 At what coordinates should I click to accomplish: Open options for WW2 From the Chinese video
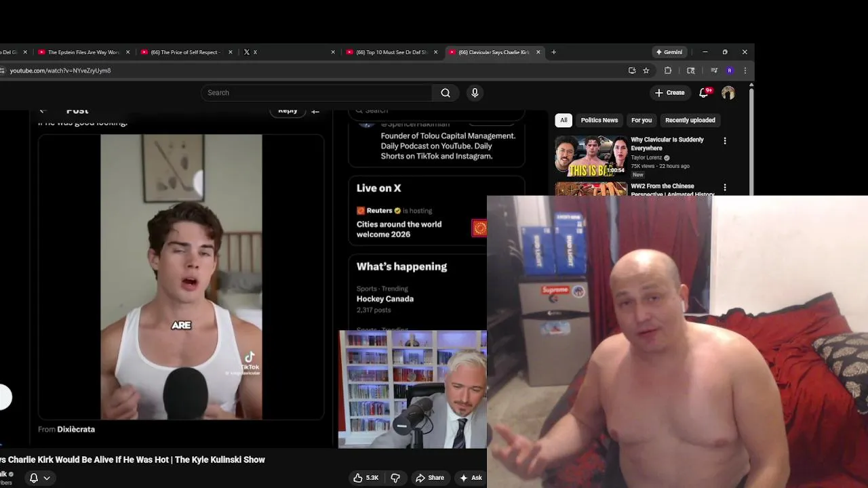(725, 187)
